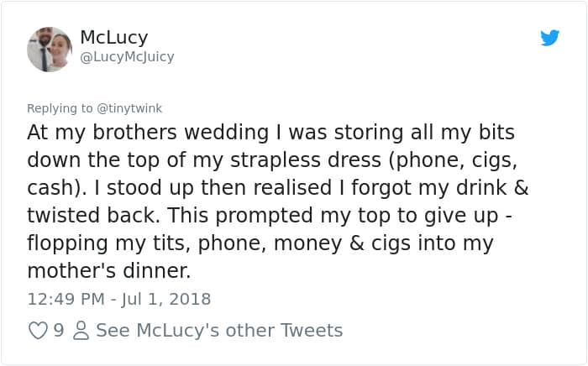
Task: Click the McLucy display name
Action: point(114,37)
